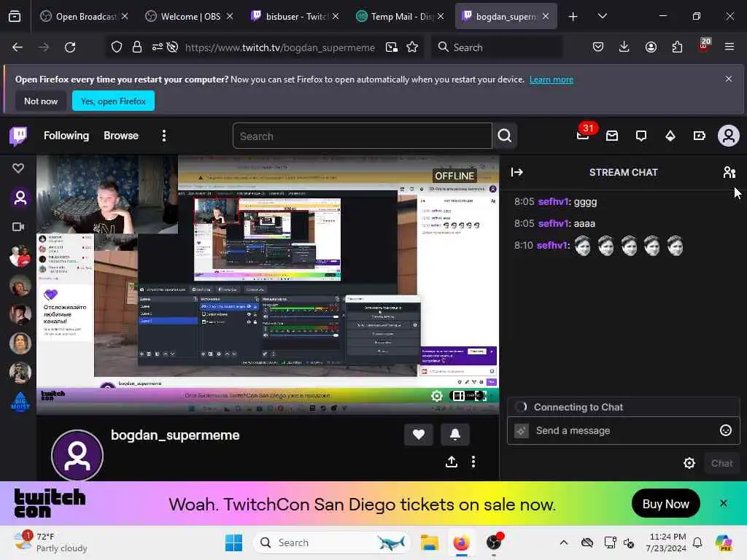Go back using the browser back arrow
Image resolution: width=747 pixels, height=560 pixels.
pyautogui.click(x=18, y=47)
